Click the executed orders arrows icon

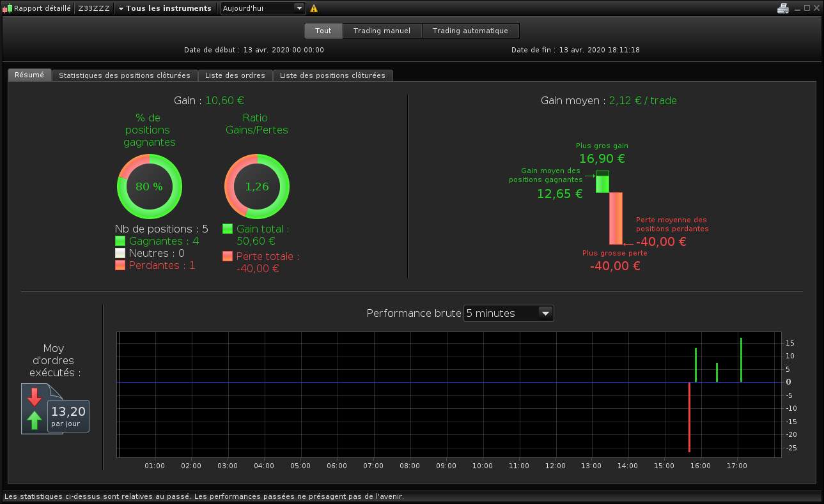(x=35, y=409)
